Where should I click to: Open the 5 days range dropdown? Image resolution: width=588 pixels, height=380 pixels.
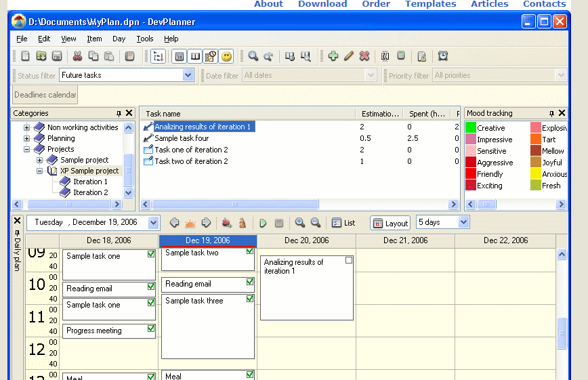(463, 222)
